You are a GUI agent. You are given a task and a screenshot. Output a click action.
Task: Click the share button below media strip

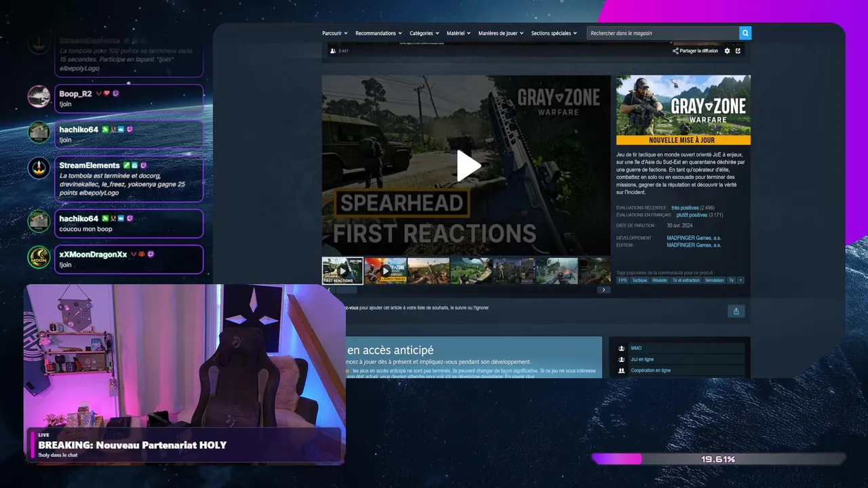736,311
